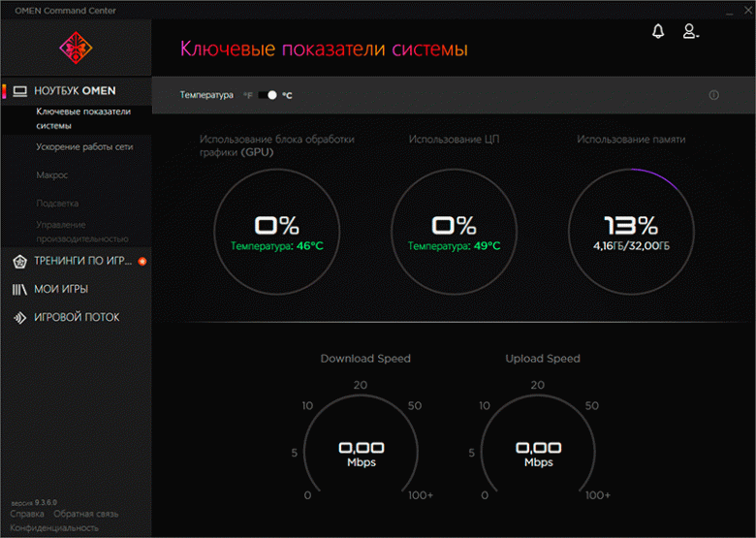This screenshot has width=756, height=538.
Task: Open Управление производительностью page
Action: point(82,232)
